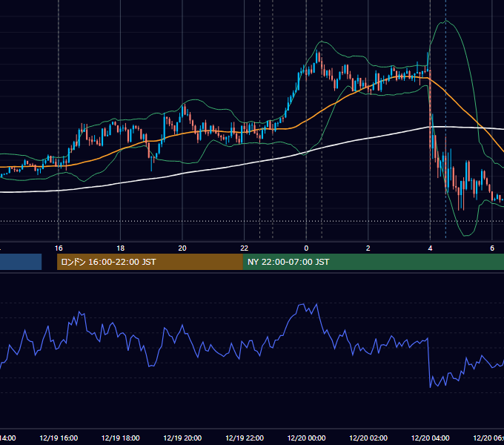
Task: Click the 16 hour axis label
Action: 59,248
